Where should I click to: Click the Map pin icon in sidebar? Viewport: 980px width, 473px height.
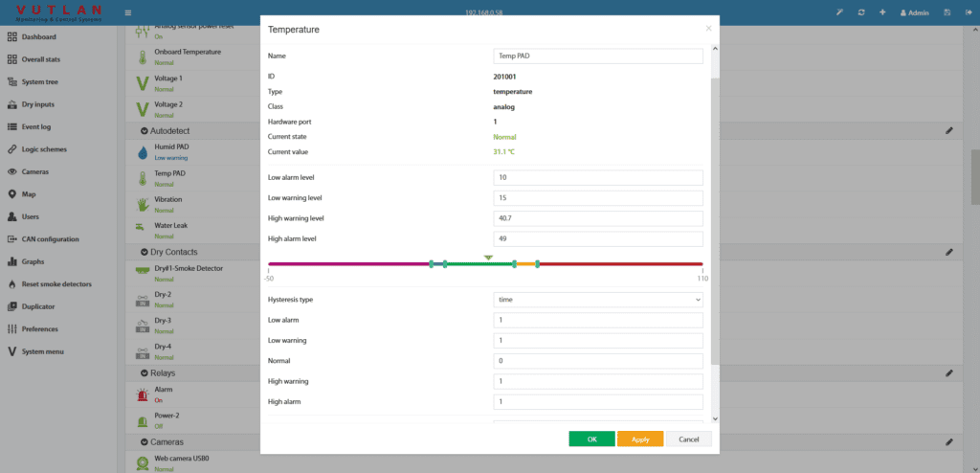(x=11, y=194)
